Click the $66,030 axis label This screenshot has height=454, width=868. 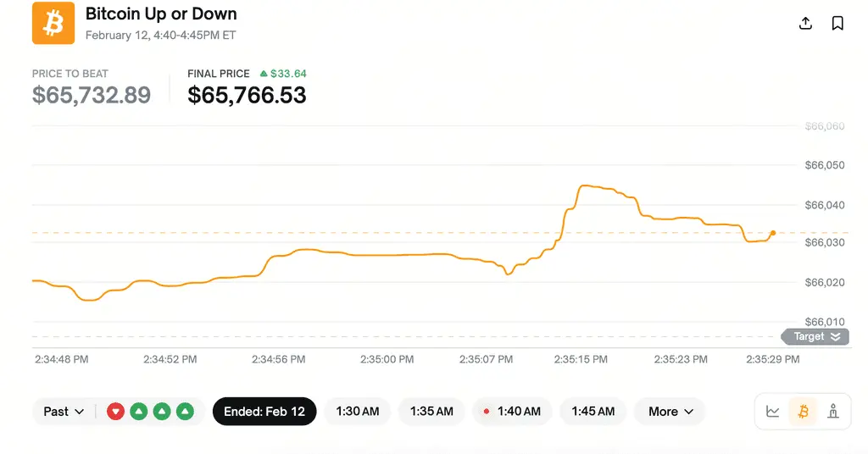[x=825, y=242]
